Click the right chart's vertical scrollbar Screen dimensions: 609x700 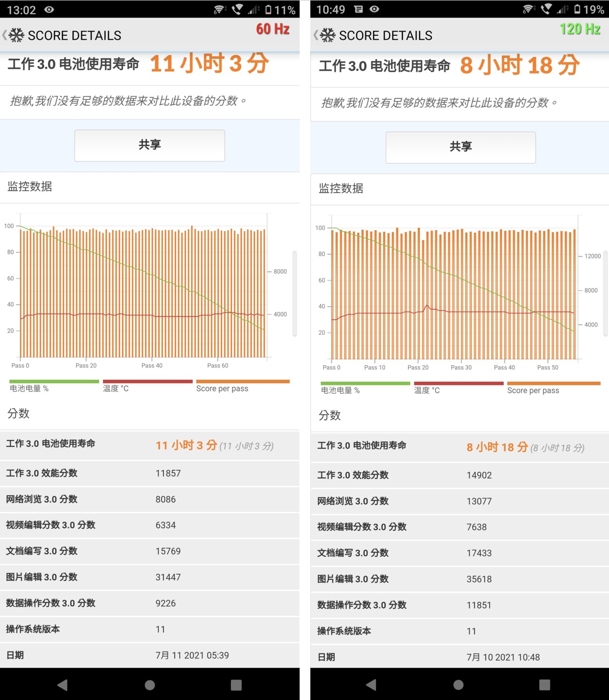606,293
